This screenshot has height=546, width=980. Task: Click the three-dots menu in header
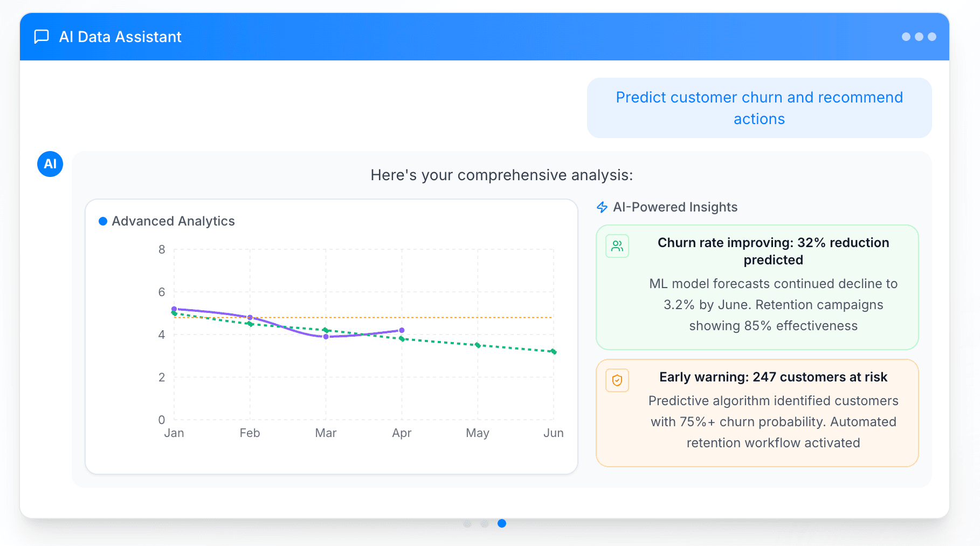(919, 37)
